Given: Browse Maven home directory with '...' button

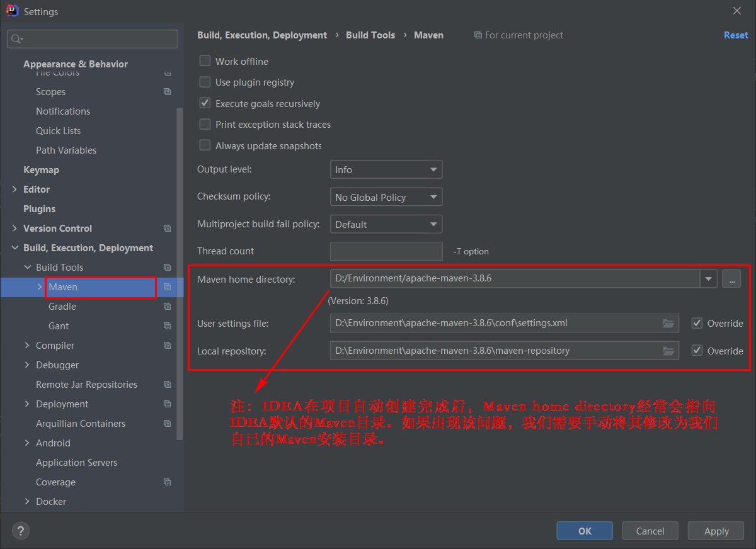Looking at the screenshot, I should point(731,279).
